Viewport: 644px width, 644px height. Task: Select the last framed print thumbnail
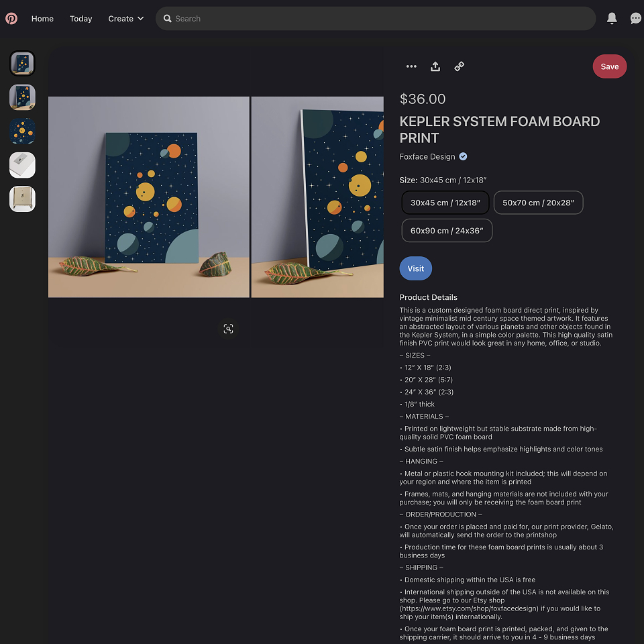[x=22, y=199]
